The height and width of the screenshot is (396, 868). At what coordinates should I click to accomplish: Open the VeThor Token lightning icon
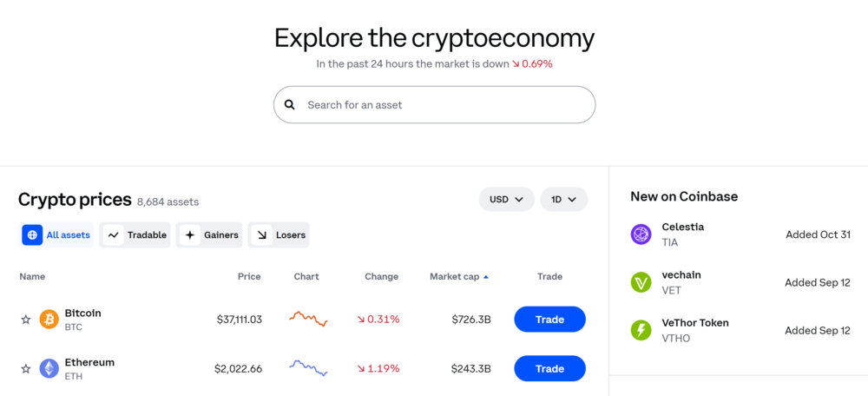point(641,330)
